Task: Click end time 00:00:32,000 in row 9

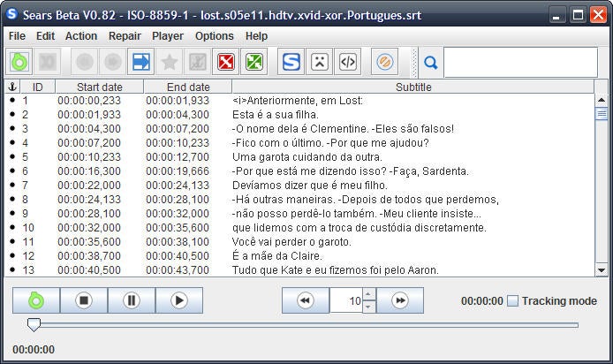Action: tap(178, 214)
